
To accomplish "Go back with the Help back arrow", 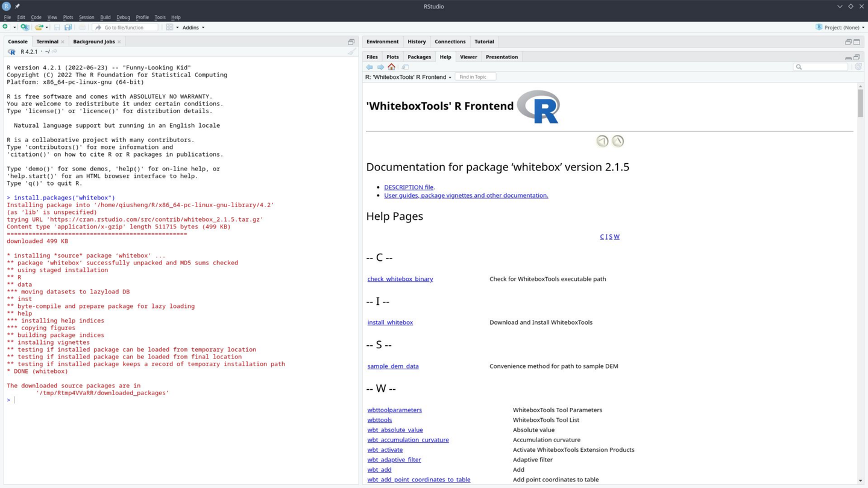I will tap(370, 67).
